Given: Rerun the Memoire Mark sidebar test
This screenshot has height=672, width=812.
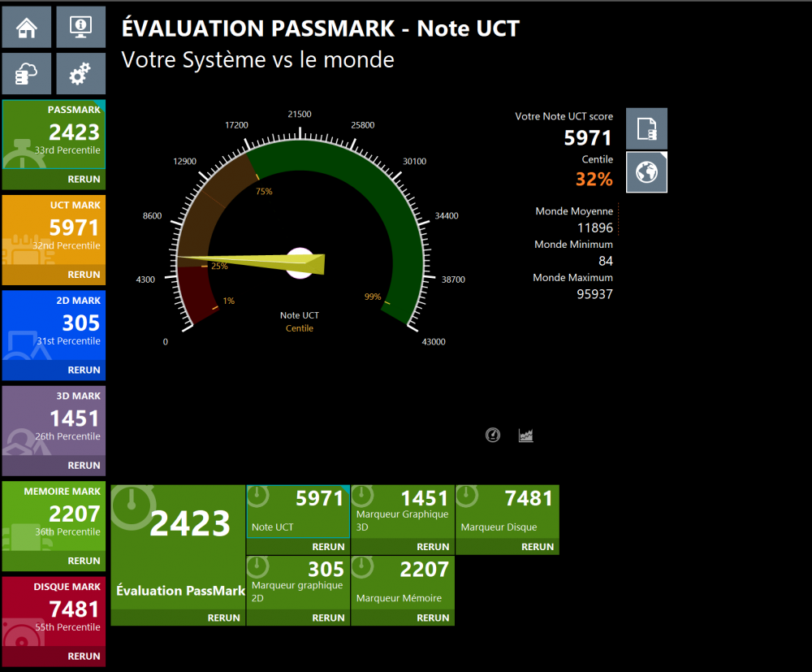Looking at the screenshot, I should point(84,561).
